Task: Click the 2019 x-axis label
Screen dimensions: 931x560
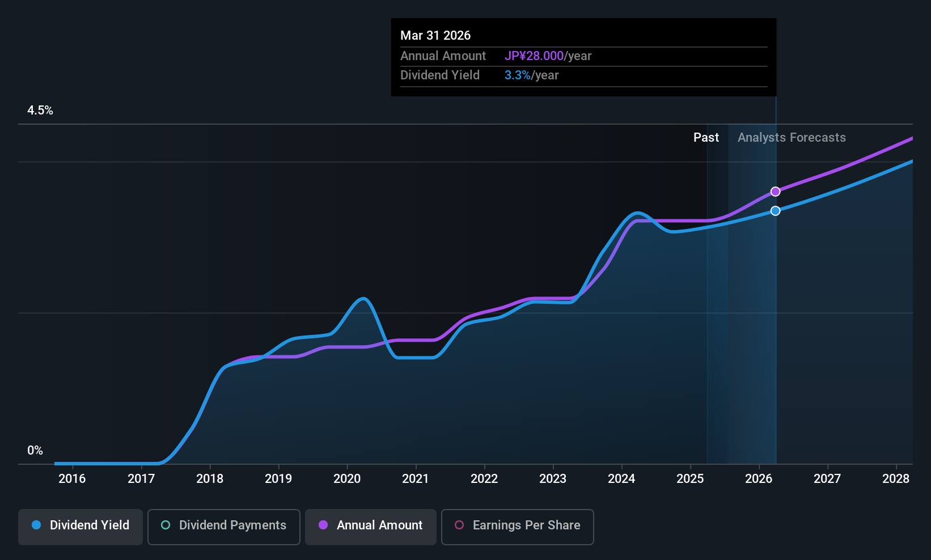Action: click(x=278, y=479)
